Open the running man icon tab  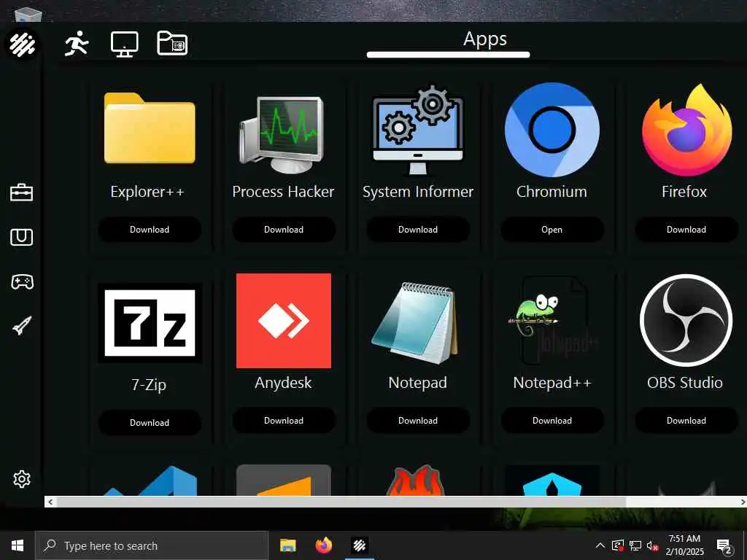(x=77, y=44)
